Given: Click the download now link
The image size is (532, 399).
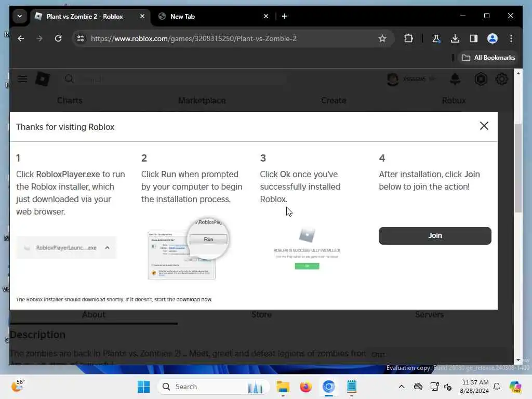Looking at the screenshot, I should [x=194, y=300].
